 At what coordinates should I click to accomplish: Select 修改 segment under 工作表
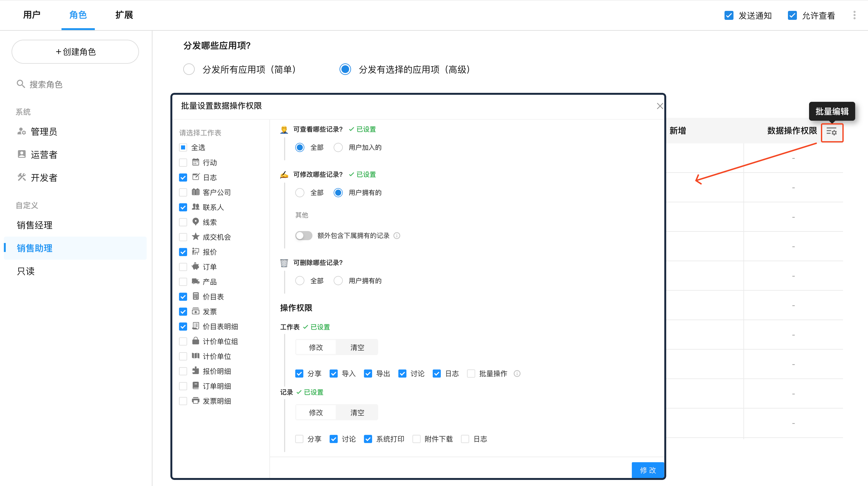[x=316, y=347]
